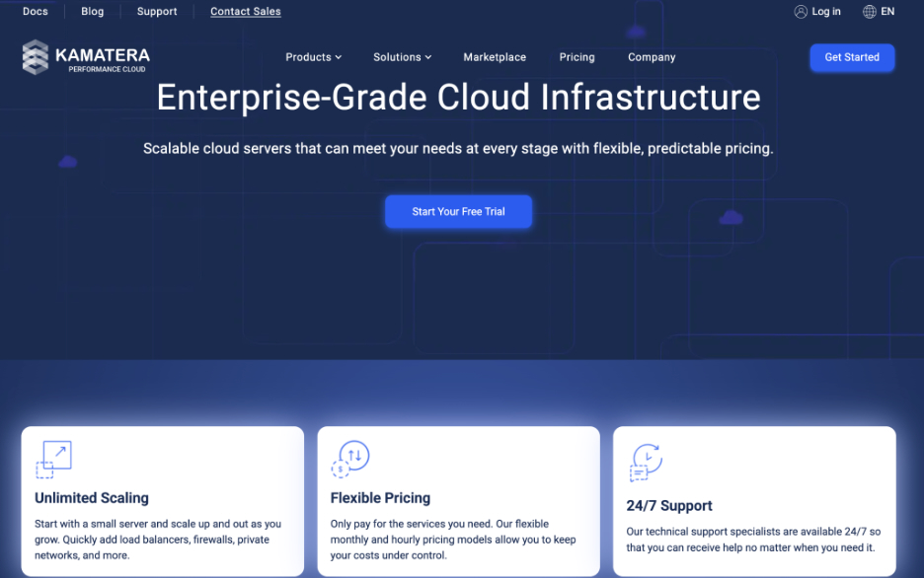Open the Support link
Image resolution: width=924 pixels, height=578 pixels.
pyautogui.click(x=157, y=11)
